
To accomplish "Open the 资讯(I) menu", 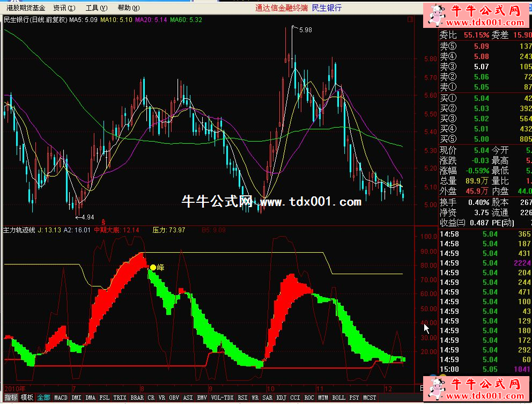I will coord(64,8).
